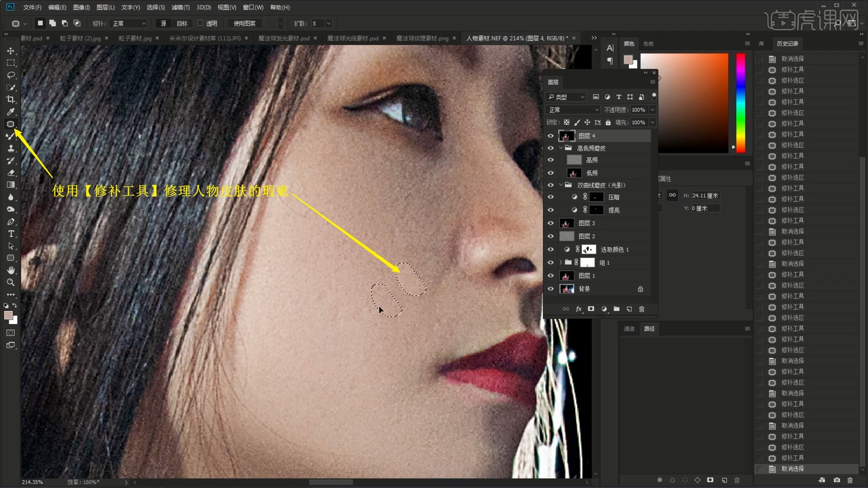Select the Lasso tool
Image resolution: width=868 pixels, height=488 pixels.
11,75
